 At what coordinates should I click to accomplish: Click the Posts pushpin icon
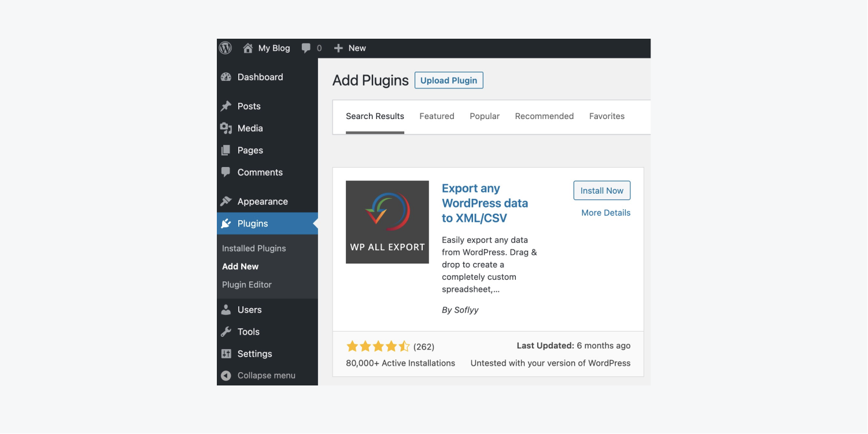(226, 106)
